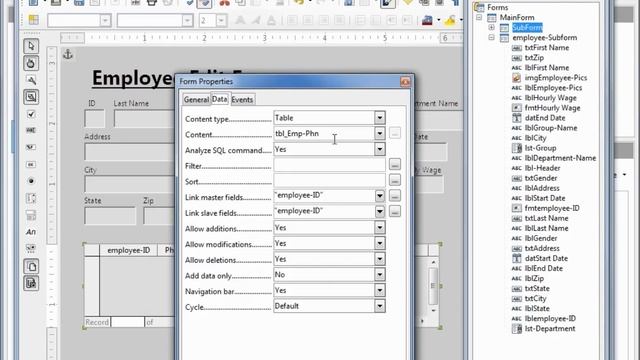Click the employee-ID column header in grid
The image size is (640, 360).
[x=129, y=250]
